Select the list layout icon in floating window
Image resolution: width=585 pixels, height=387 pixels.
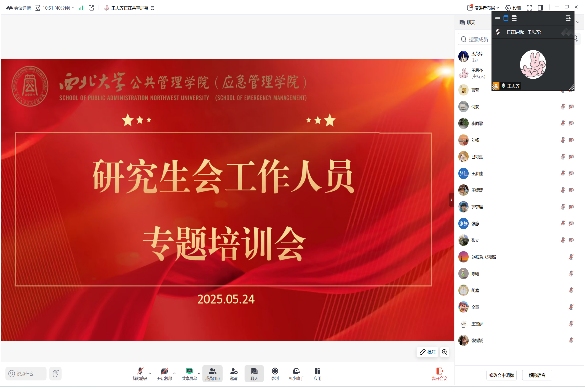point(514,18)
